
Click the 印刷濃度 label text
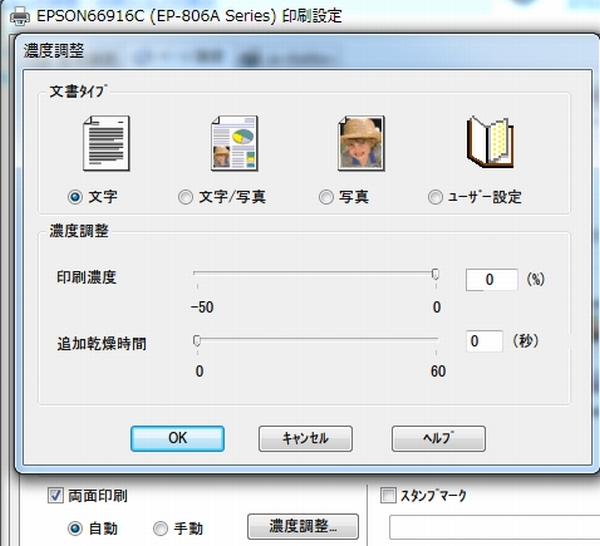coord(86,277)
